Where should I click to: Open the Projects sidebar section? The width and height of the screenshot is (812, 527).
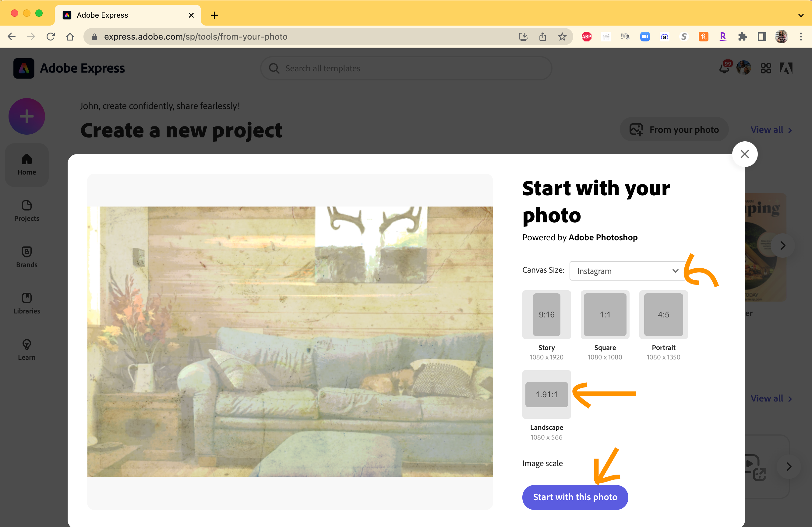(26, 210)
